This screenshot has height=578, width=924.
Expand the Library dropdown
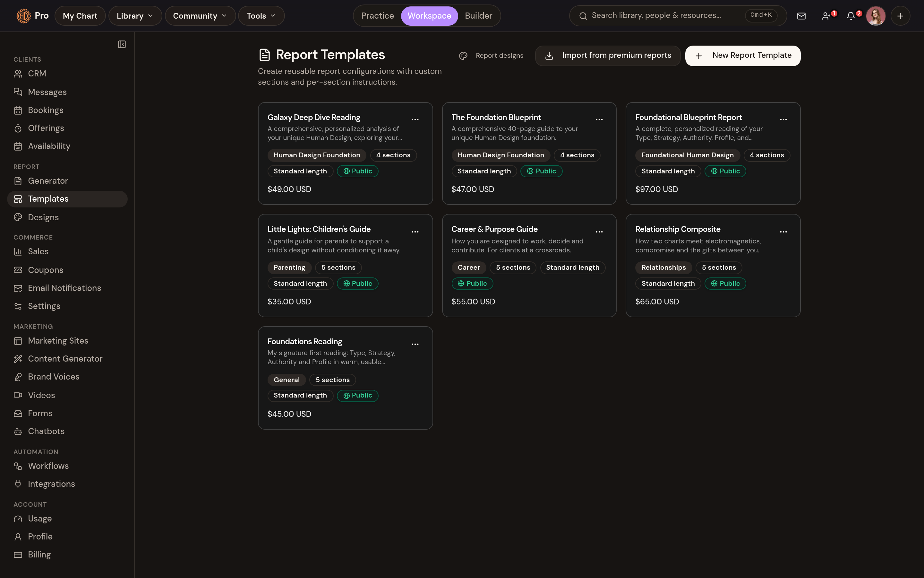135,16
